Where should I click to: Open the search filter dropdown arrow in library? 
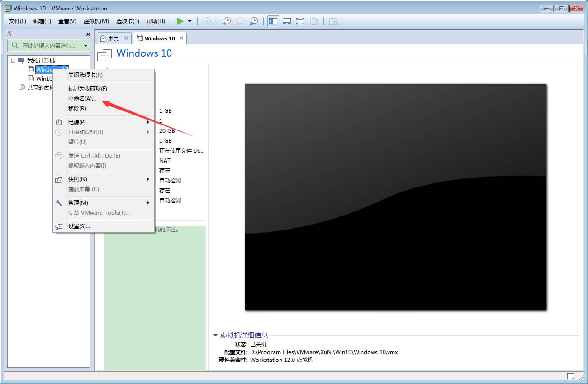click(85, 46)
